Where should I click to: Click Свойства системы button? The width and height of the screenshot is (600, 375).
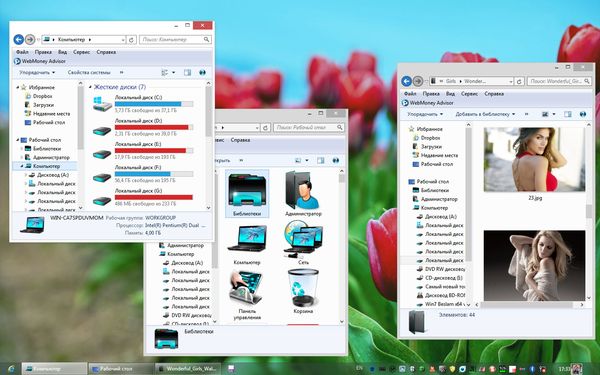(89, 72)
